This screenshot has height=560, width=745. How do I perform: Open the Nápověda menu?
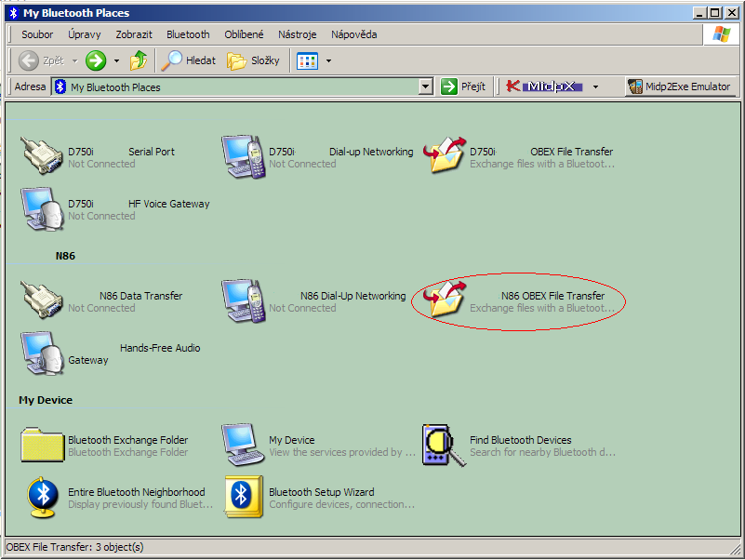point(354,34)
